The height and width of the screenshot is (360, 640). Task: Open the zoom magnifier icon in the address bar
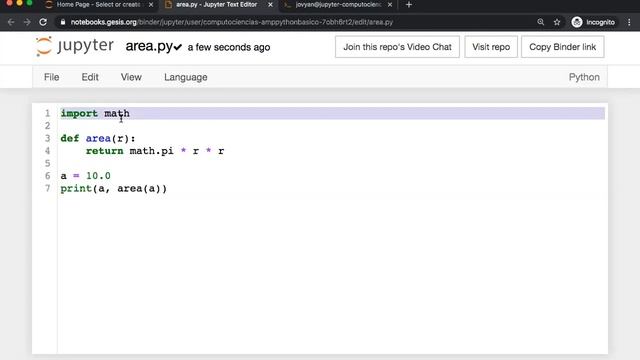(x=541, y=22)
